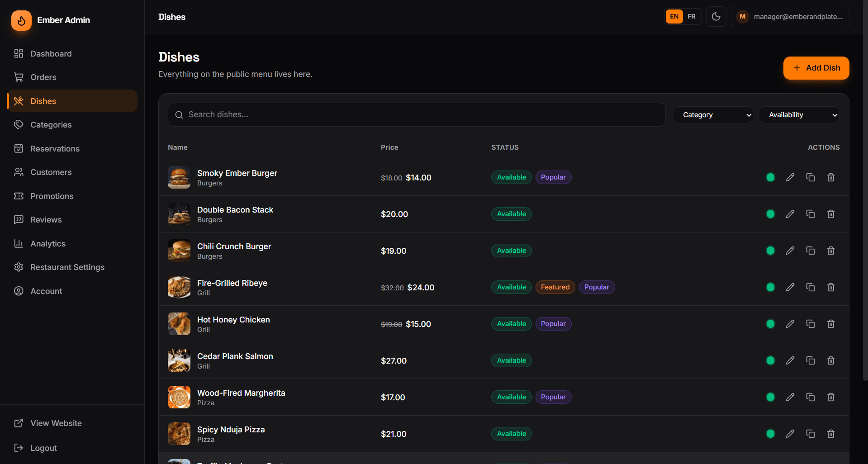Open the manager account menu

point(790,17)
